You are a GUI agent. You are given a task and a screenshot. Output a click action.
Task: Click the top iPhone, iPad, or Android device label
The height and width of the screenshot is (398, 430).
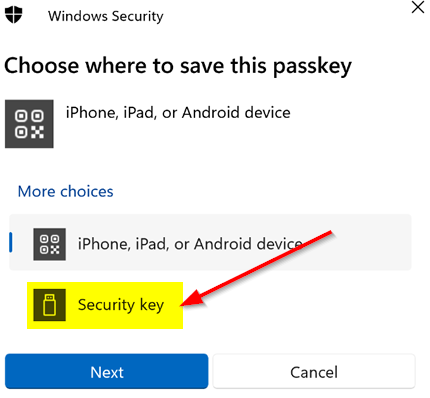click(178, 113)
